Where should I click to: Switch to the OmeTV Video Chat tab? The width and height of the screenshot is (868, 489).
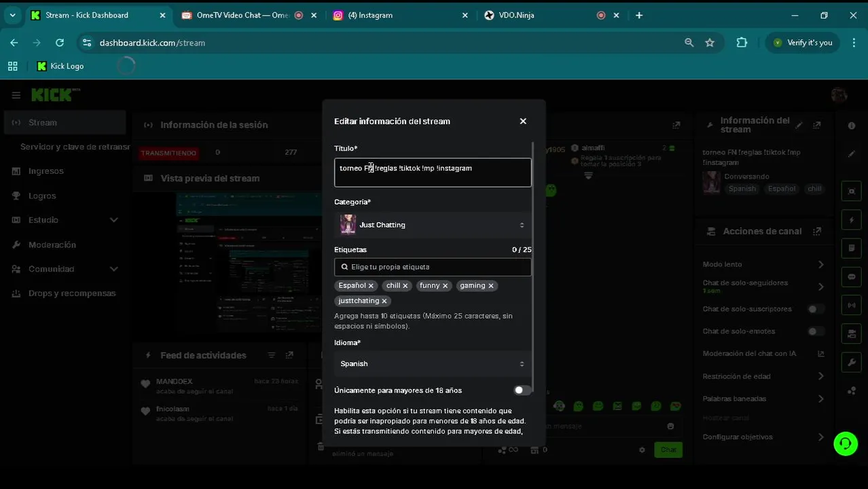click(243, 15)
